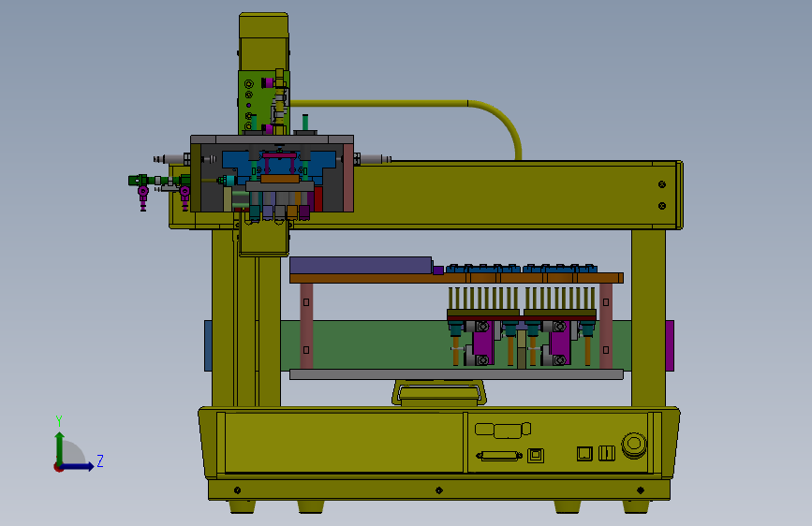The height and width of the screenshot is (526, 812).
Task: Select the gray top plate of the dispensing head
Action: (x=272, y=139)
